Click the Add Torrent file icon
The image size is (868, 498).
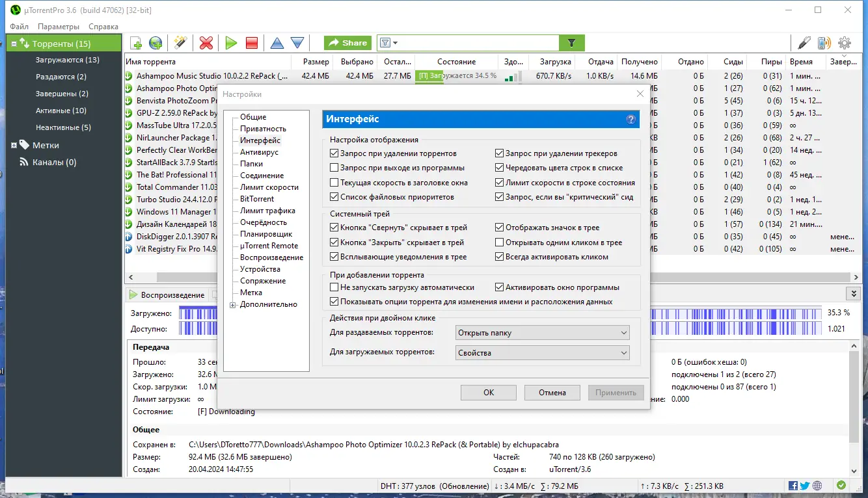pos(136,43)
